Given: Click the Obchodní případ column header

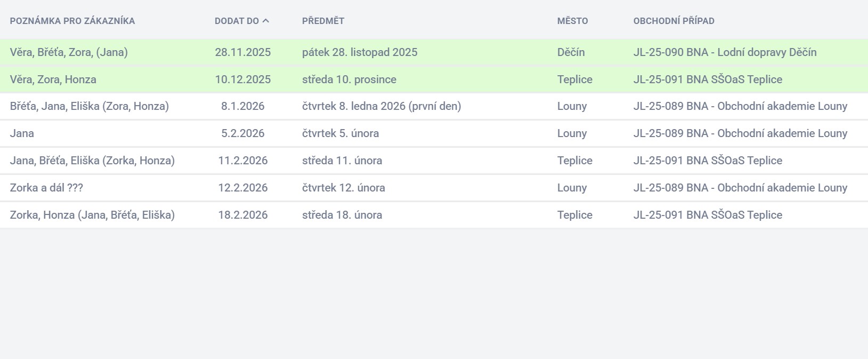Looking at the screenshot, I should (674, 21).
